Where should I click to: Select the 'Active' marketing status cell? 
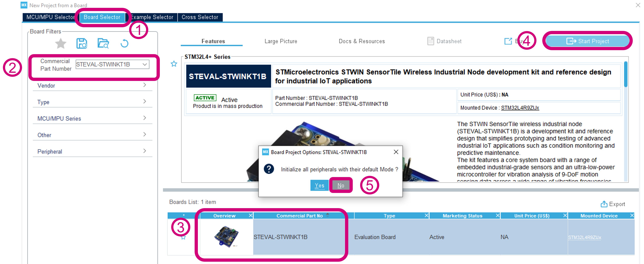pyautogui.click(x=464, y=237)
